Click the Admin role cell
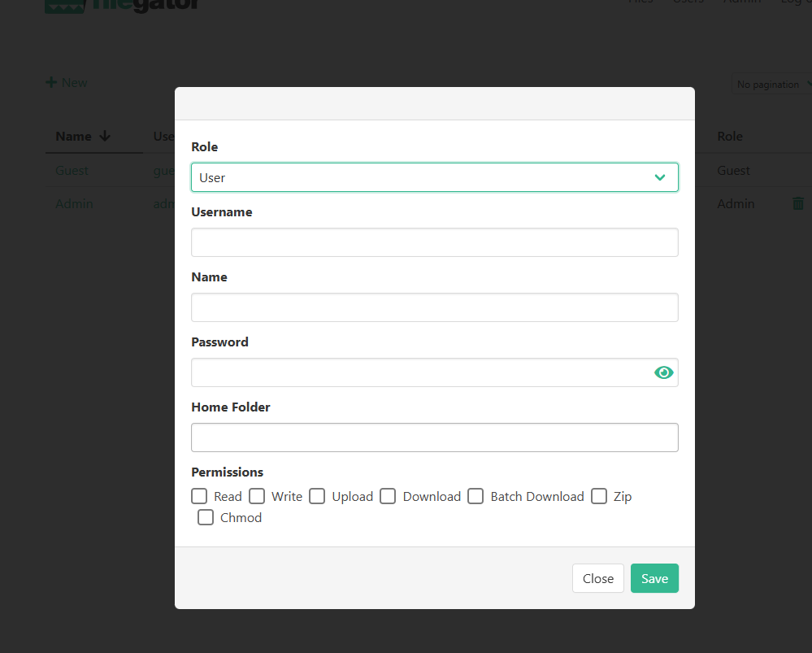 (x=736, y=203)
